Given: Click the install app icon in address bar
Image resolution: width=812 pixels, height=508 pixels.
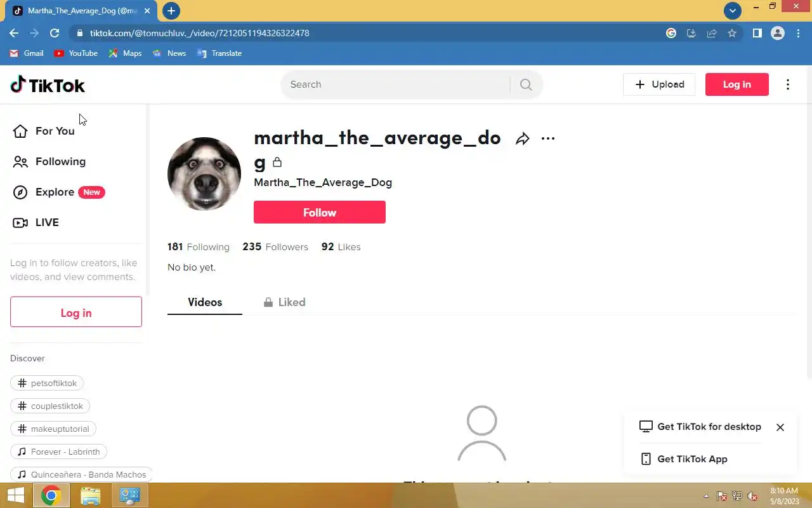Looking at the screenshot, I should click(691, 33).
